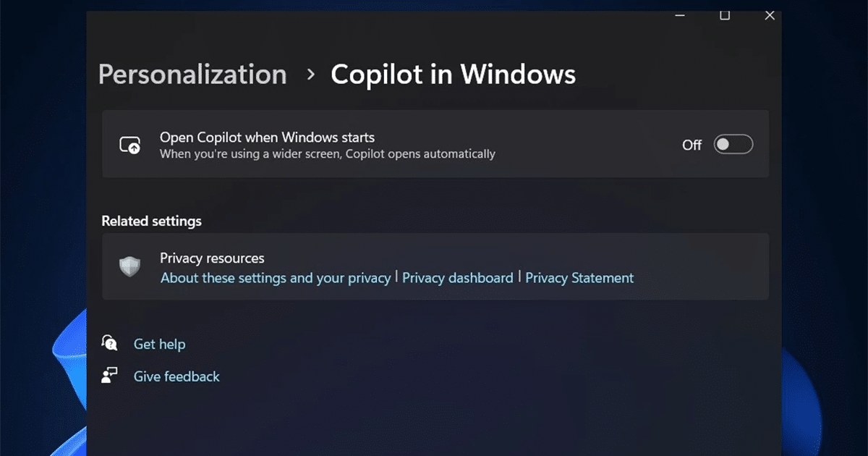This screenshot has height=456, width=868.
Task: Click the breadcrumb chevron separator
Action: pos(311,75)
